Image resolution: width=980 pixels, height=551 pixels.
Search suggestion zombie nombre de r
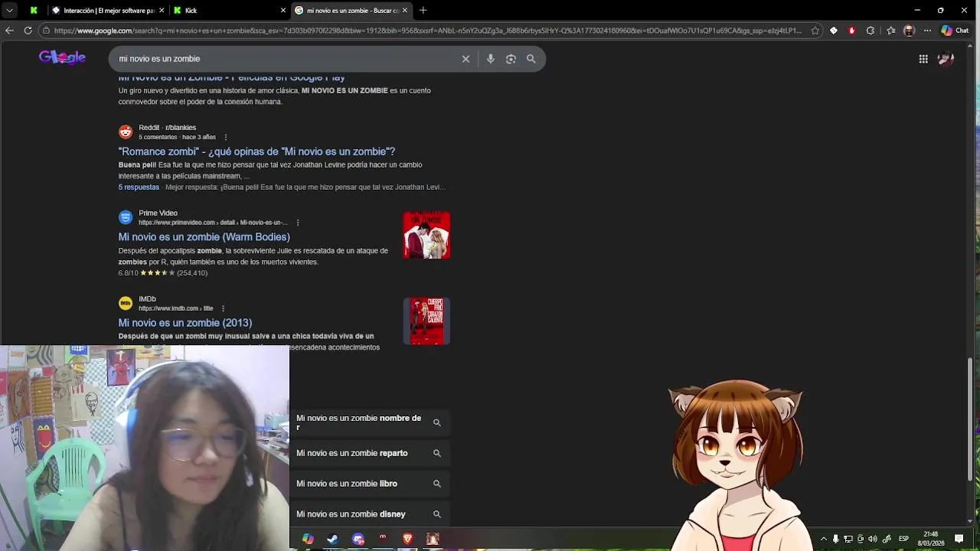[x=370, y=422]
